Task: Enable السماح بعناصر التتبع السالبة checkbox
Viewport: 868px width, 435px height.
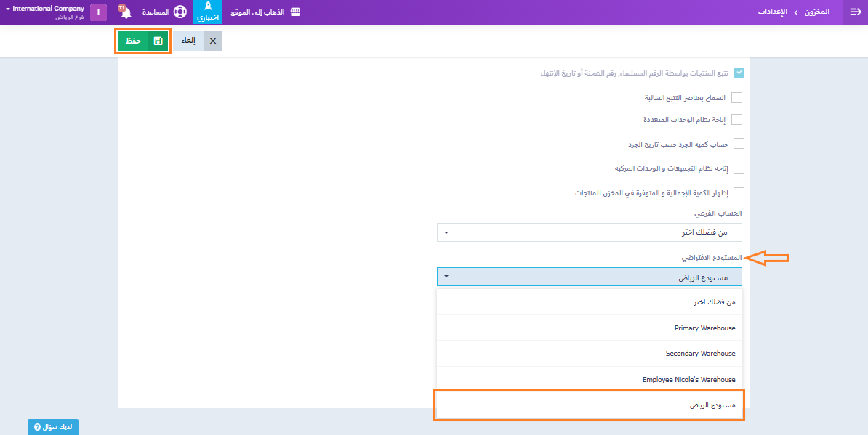Action: pos(737,97)
